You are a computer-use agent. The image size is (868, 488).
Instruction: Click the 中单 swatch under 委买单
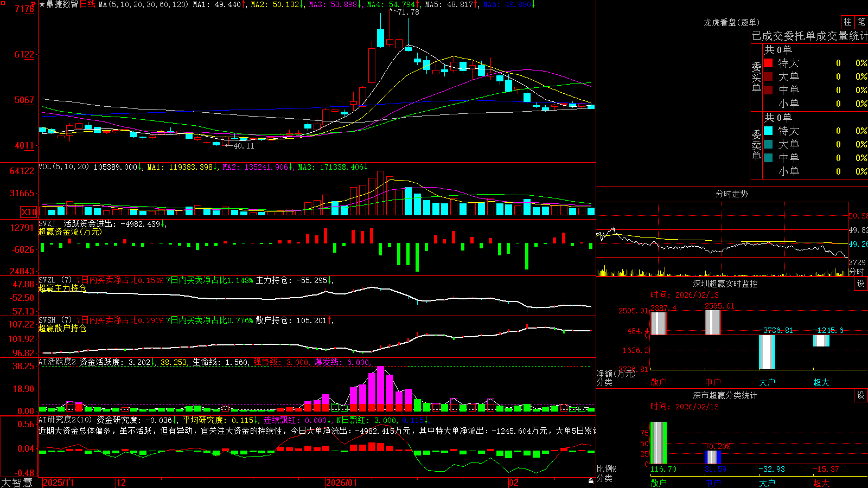(768, 90)
